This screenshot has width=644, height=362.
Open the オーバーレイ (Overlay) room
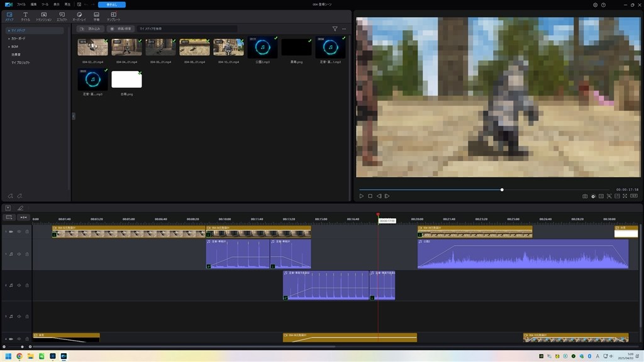(79, 16)
